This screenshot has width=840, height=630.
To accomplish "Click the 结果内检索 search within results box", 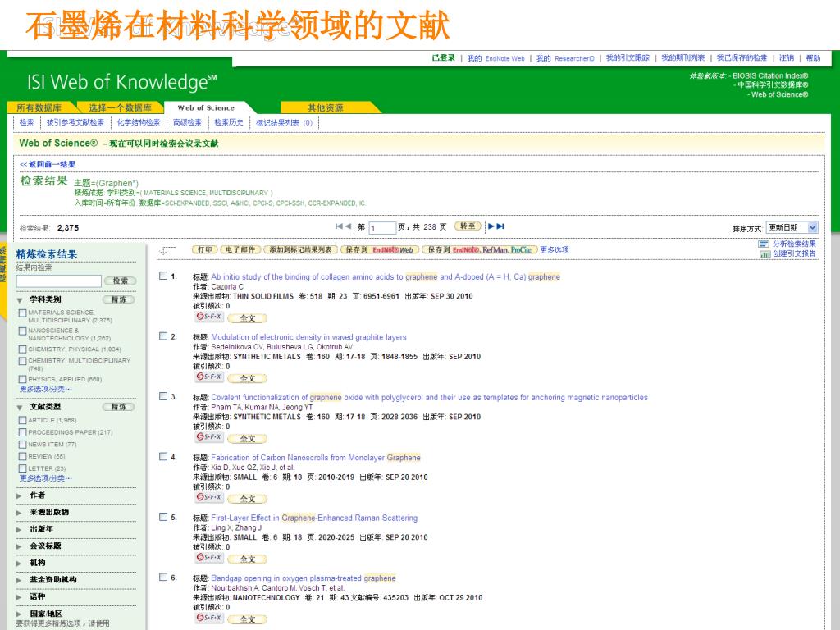I will 58,281.
